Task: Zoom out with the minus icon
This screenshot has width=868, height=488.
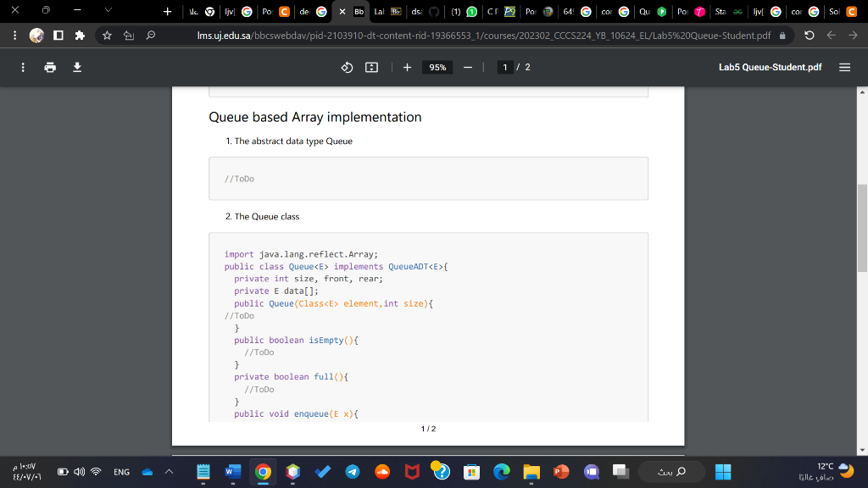Action: tap(468, 67)
